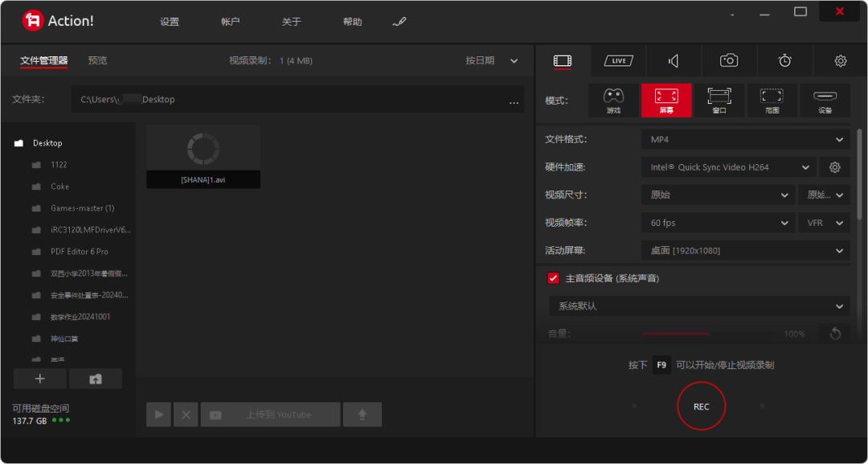Open the 按日期 sort dropdown
The width and height of the screenshot is (868, 464).
492,61
